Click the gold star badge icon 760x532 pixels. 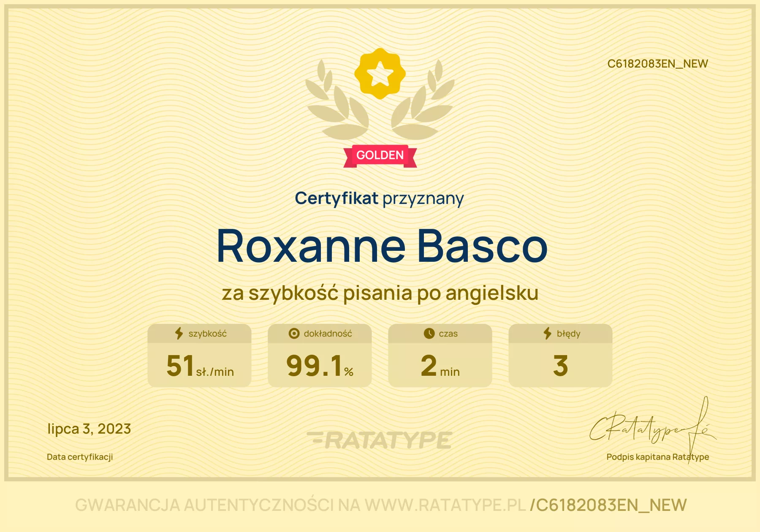[380, 73]
